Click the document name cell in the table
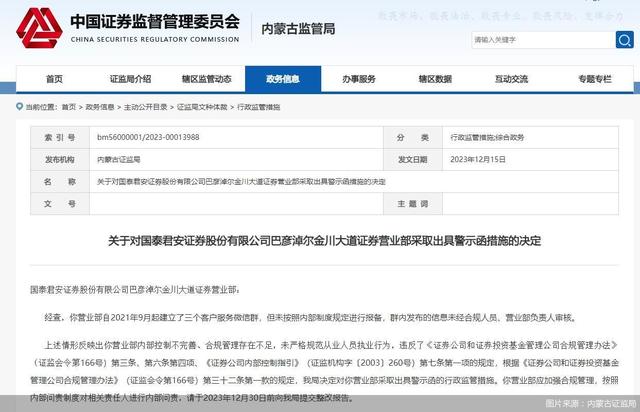 [x=354, y=182]
